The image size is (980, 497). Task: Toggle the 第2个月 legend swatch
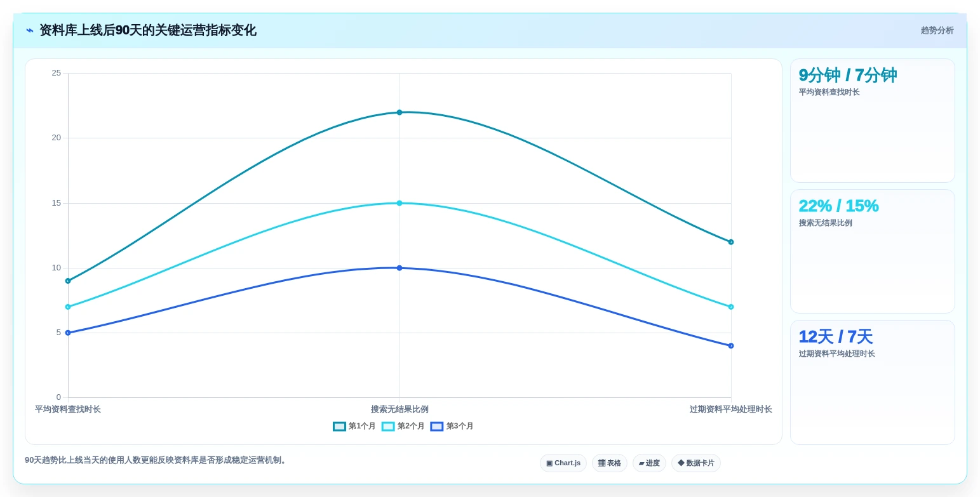[x=388, y=427]
